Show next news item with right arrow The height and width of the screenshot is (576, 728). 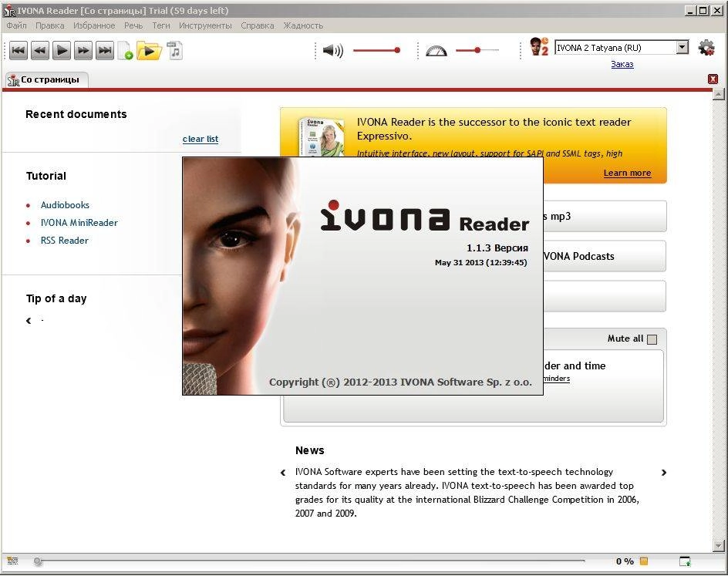(664, 472)
